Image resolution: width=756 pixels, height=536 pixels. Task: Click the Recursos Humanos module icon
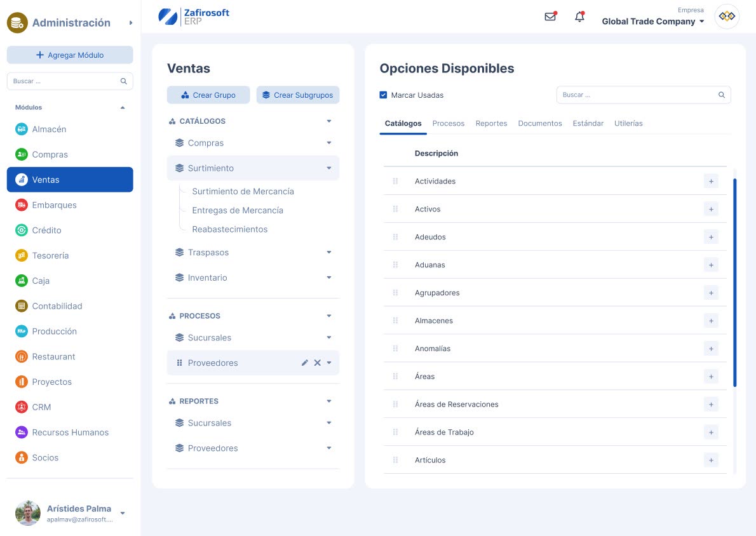click(21, 432)
